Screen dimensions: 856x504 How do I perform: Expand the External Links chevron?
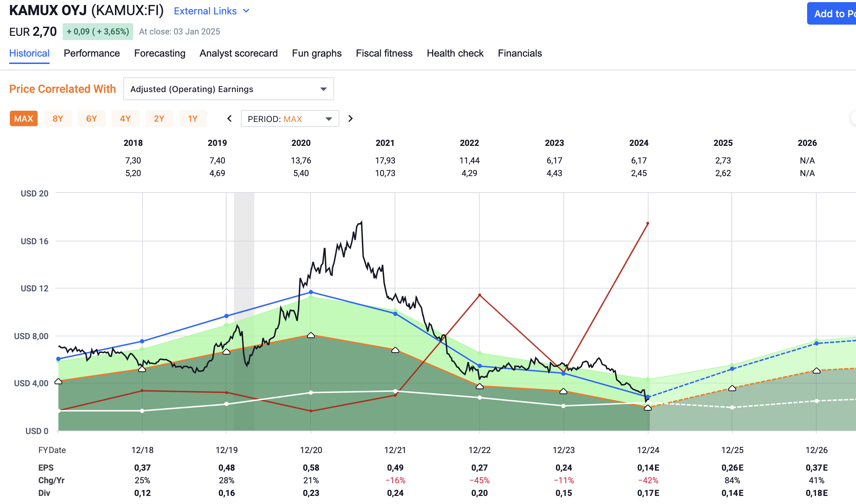[247, 11]
